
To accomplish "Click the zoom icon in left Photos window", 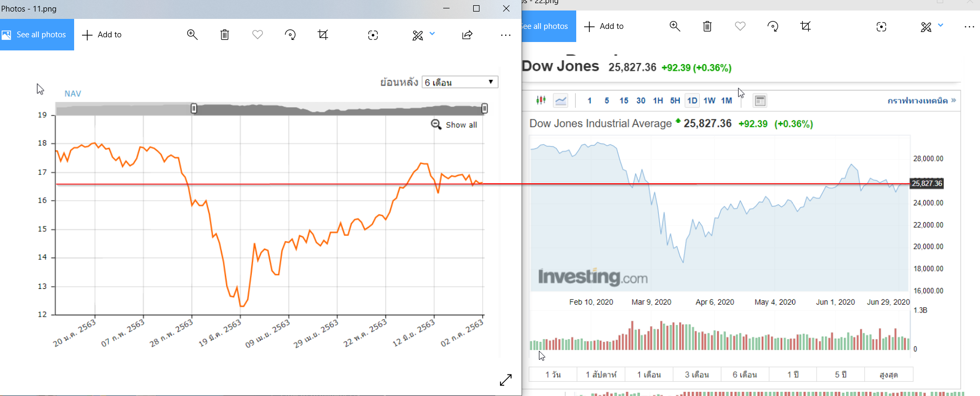I will [x=192, y=35].
